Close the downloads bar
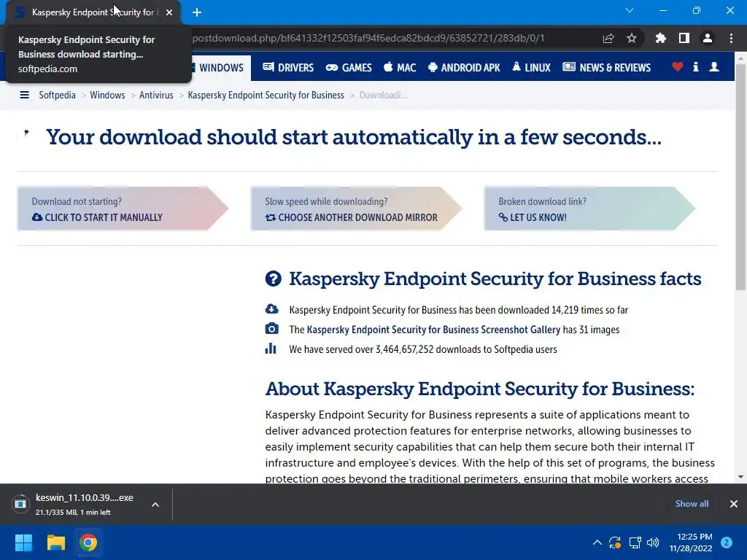The height and width of the screenshot is (560, 747). click(734, 504)
